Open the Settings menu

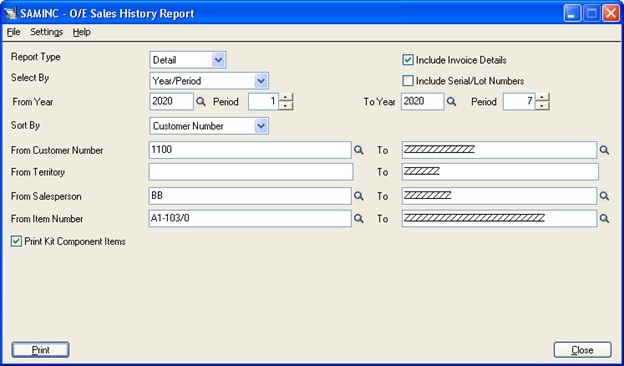coord(47,32)
